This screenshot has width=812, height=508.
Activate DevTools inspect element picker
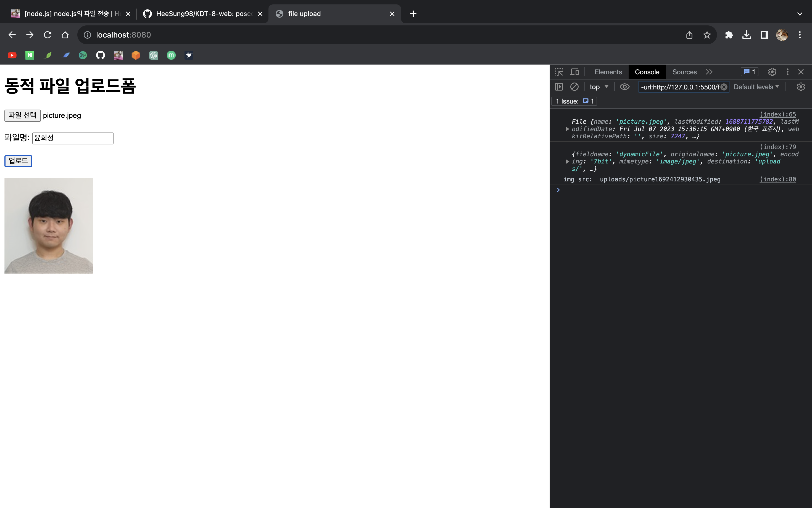(x=559, y=72)
